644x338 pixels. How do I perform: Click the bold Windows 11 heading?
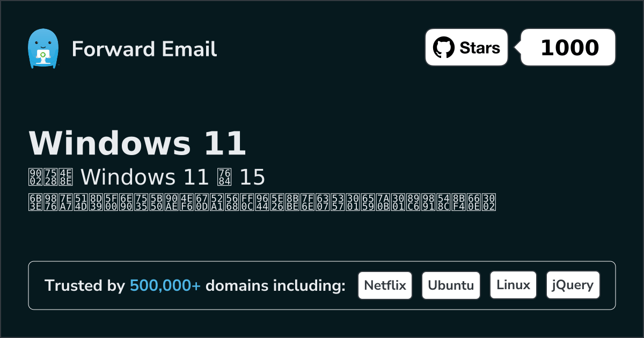(x=137, y=143)
